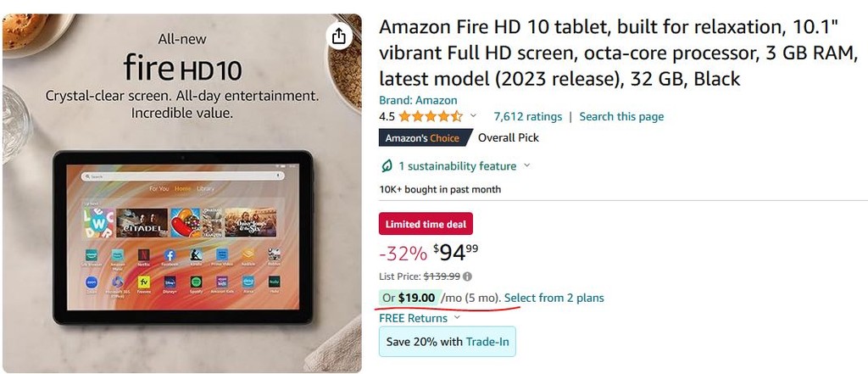Open the Brand: Amazon link

418,100
